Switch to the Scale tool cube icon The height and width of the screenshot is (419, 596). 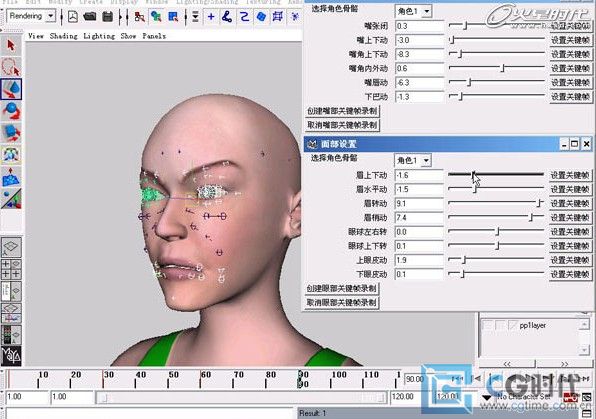click(x=11, y=133)
